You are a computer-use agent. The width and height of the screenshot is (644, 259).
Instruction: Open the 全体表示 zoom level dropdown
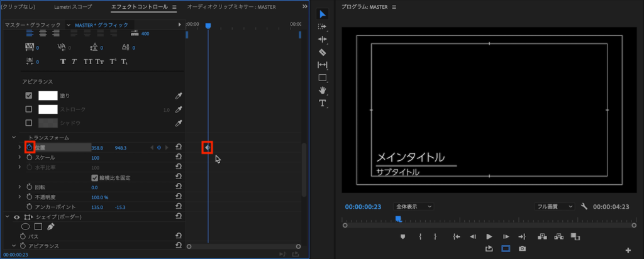tap(413, 206)
